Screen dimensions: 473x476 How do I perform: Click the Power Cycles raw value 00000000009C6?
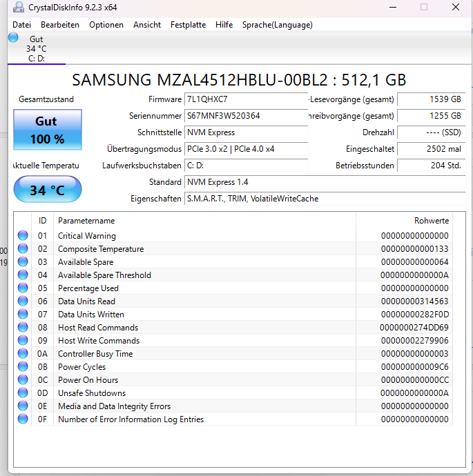(415, 367)
